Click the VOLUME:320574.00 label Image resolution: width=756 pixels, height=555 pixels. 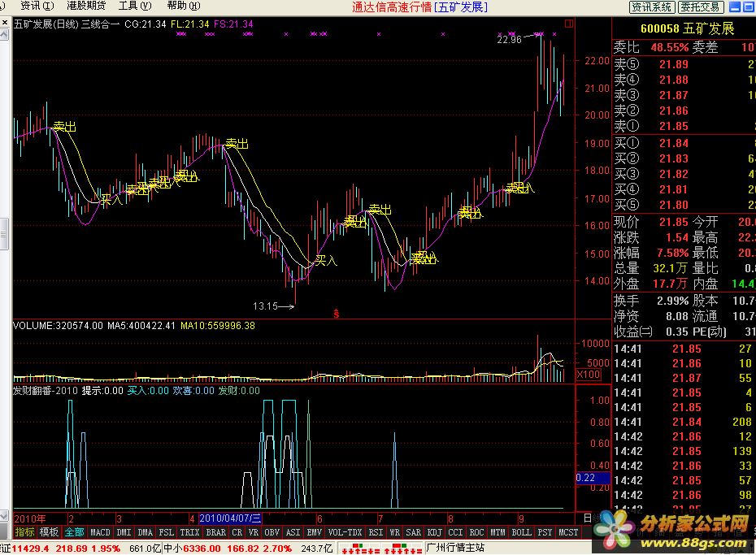click(x=58, y=326)
